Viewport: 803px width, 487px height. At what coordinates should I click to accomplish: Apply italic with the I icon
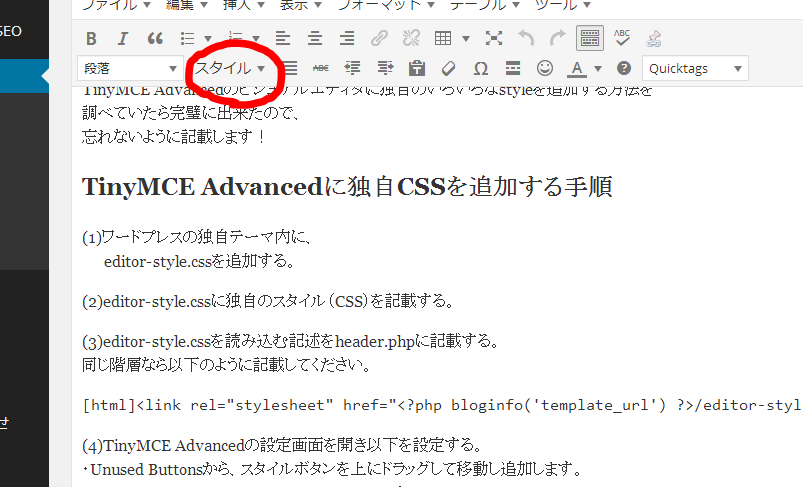pyautogui.click(x=122, y=38)
